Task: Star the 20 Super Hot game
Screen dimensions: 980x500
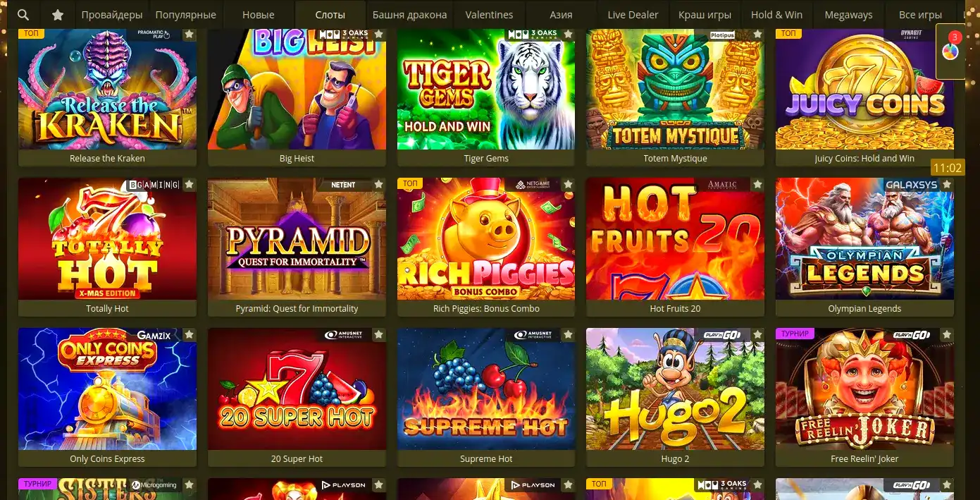Action: click(x=379, y=334)
